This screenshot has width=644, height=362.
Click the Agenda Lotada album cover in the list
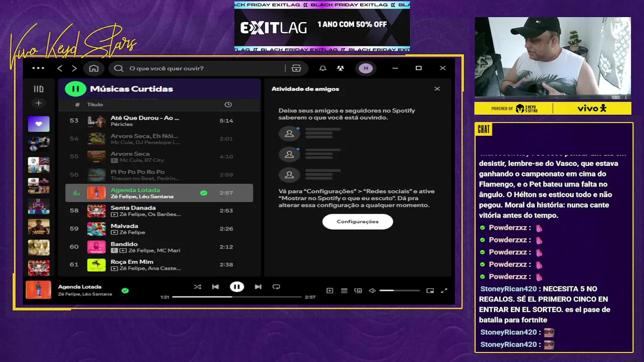97,193
